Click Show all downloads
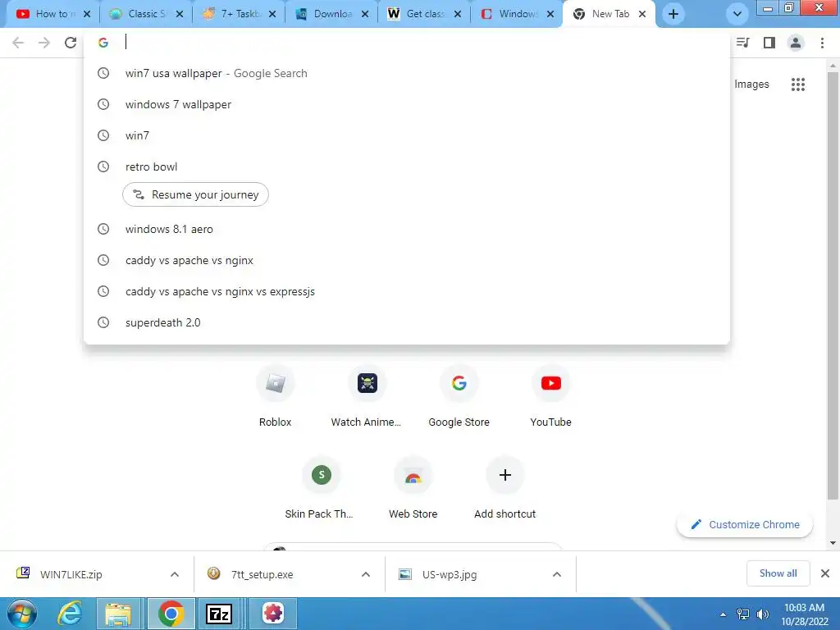840x630 pixels. 778,573
